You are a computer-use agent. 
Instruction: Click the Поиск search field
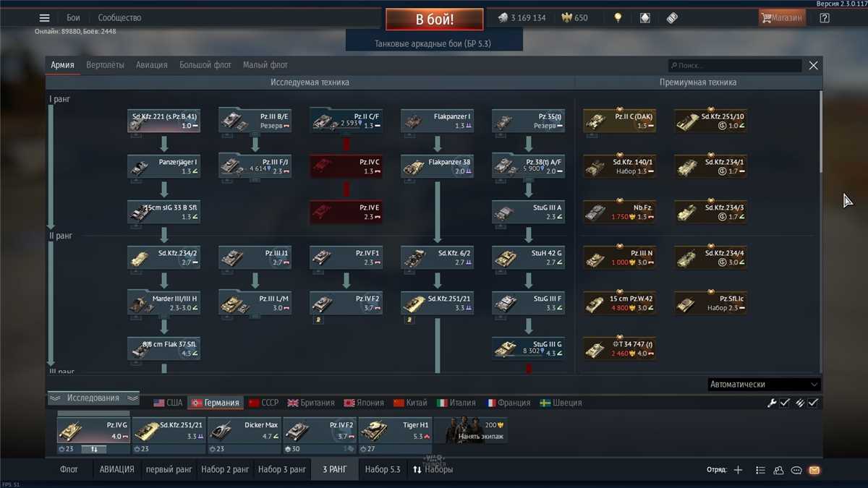click(735, 65)
